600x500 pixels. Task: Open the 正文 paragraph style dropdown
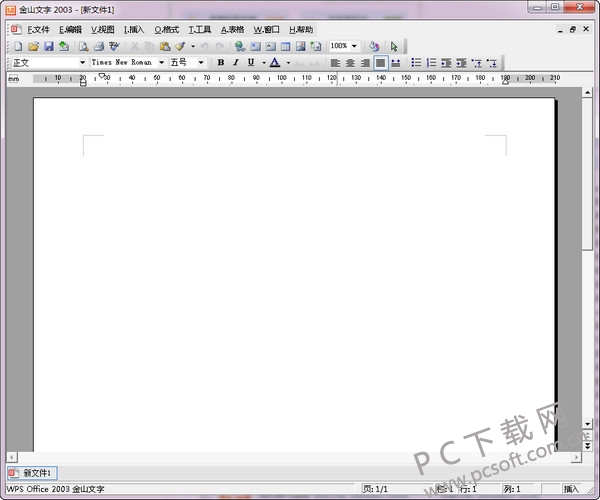(x=82, y=62)
